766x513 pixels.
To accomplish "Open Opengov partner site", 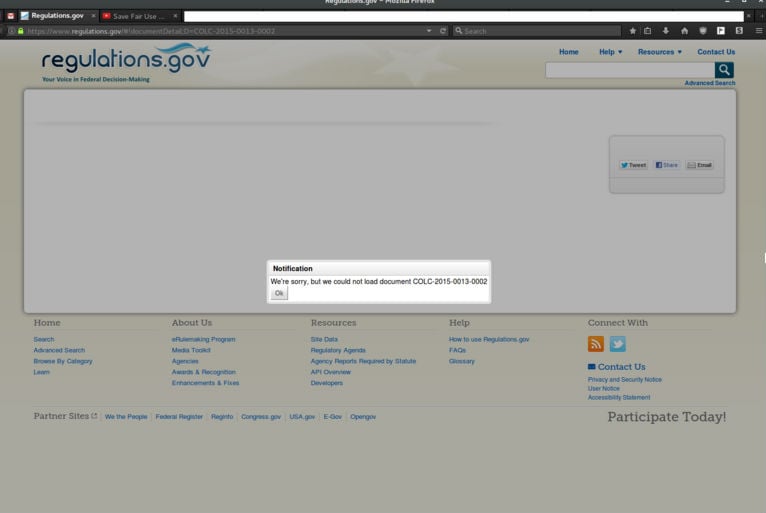I will click(363, 417).
